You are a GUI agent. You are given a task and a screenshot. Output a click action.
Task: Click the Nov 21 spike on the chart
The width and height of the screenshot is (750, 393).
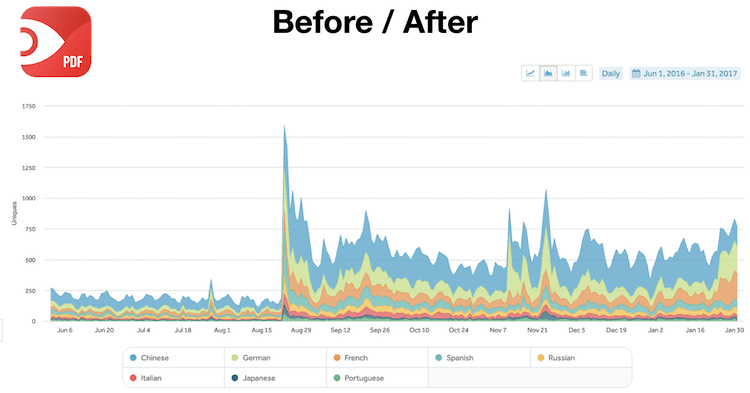click(x=546, y=190)
